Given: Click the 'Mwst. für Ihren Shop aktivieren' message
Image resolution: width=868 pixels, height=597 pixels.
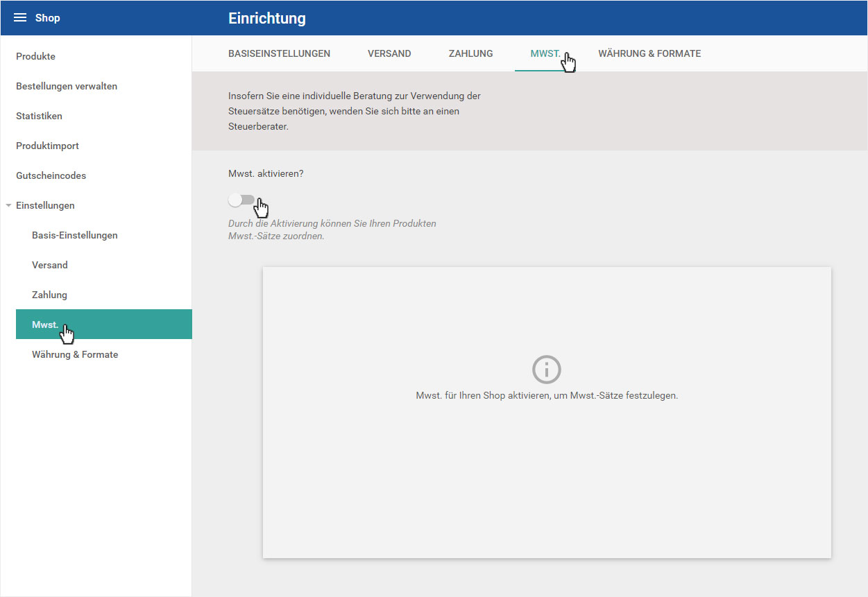Looking at the screenshot, I should click(547, 395).
